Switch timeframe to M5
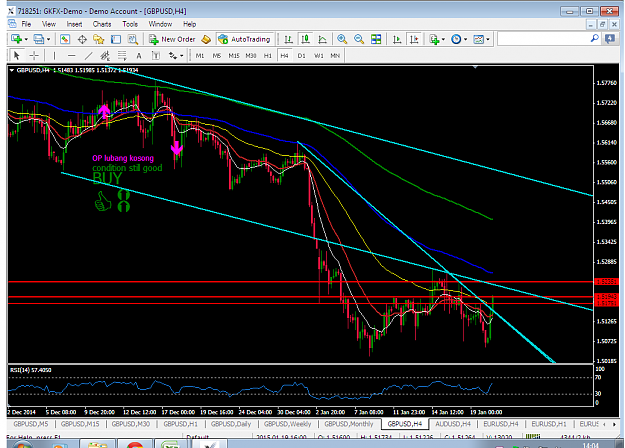 pos(216,56)
